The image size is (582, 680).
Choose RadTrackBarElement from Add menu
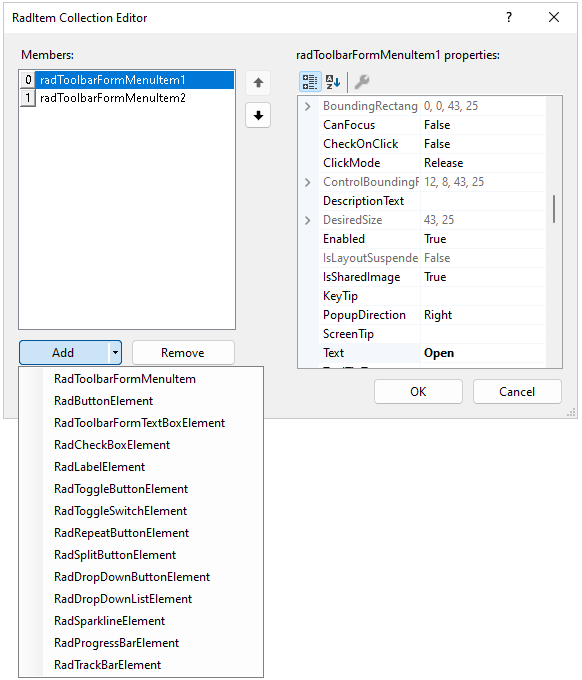[x=141, y=665]
